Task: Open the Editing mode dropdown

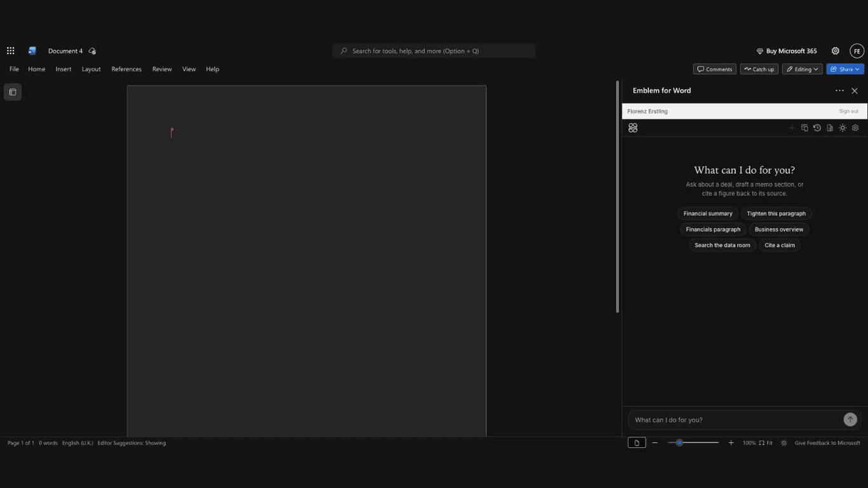Action: (802, 69)
